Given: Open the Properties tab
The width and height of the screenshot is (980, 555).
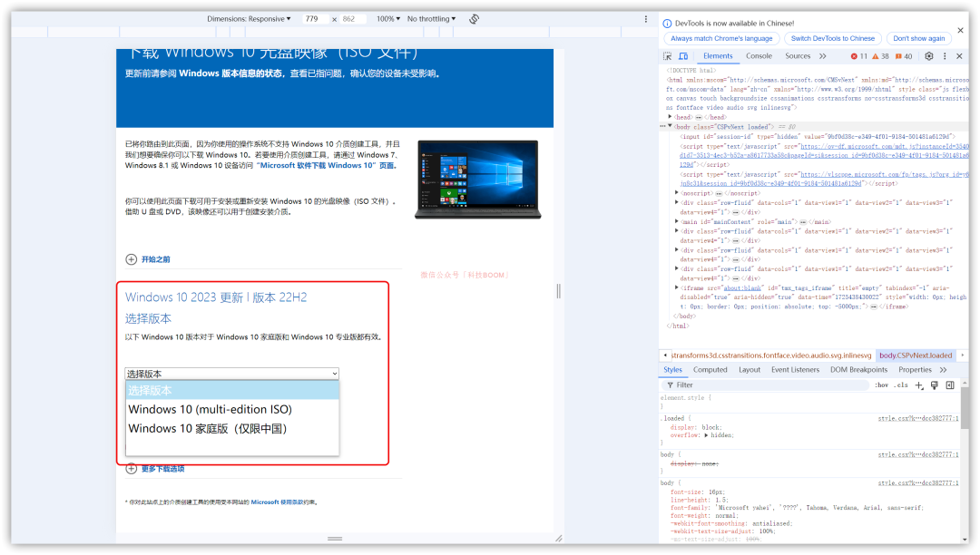Looking at the screenshot, I should pos(915,370).
